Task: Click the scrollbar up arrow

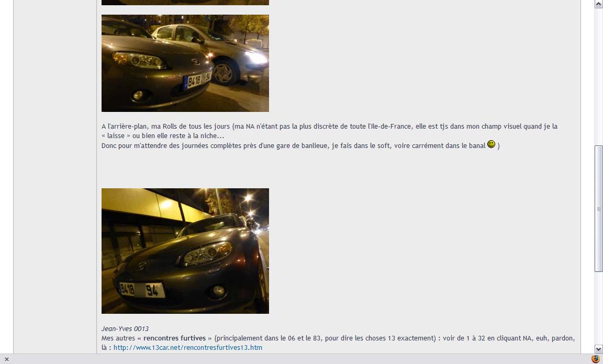Action: [598, 4]
